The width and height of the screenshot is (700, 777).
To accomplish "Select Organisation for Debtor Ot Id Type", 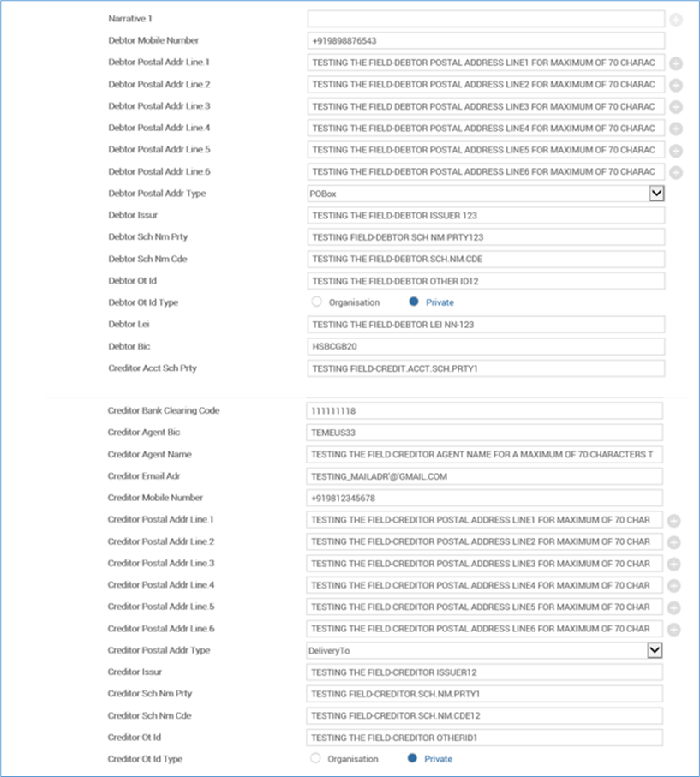I will click(x=317, y=302).
